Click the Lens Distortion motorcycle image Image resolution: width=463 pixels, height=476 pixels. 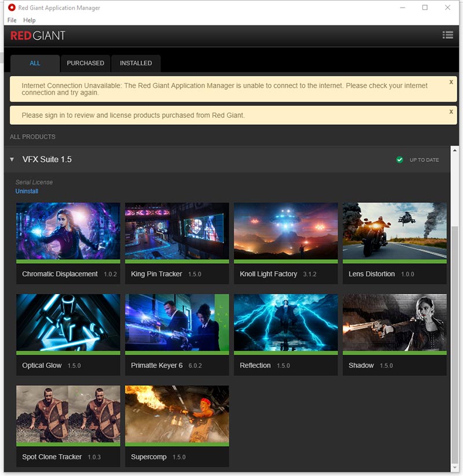pos(395,231)
